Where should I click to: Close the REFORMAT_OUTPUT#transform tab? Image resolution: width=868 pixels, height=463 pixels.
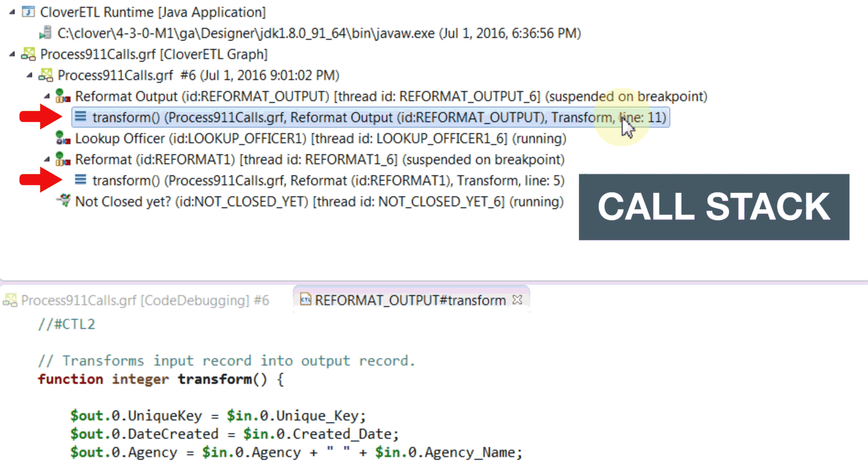(517, 300)
